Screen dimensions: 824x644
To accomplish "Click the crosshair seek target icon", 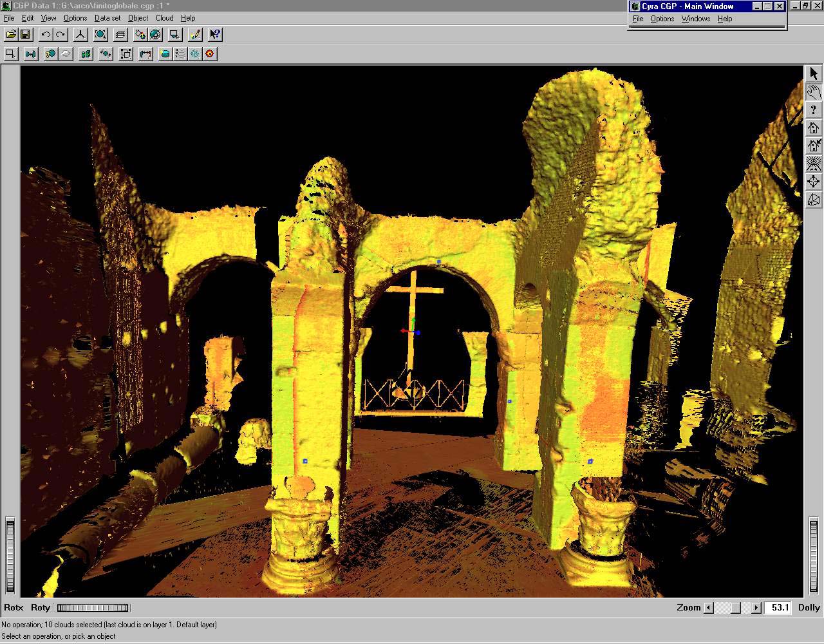I will [814, 182].
